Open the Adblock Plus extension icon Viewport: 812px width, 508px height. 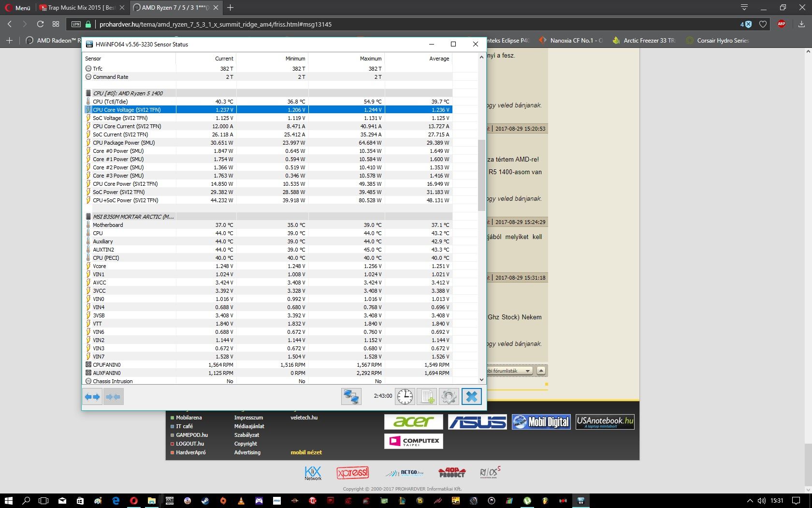pos(782,24)
